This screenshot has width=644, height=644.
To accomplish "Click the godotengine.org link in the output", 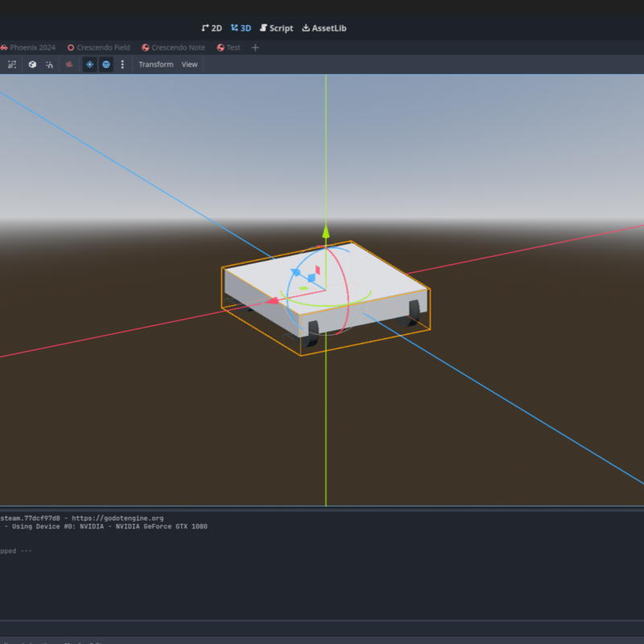I will coord(118,518).
